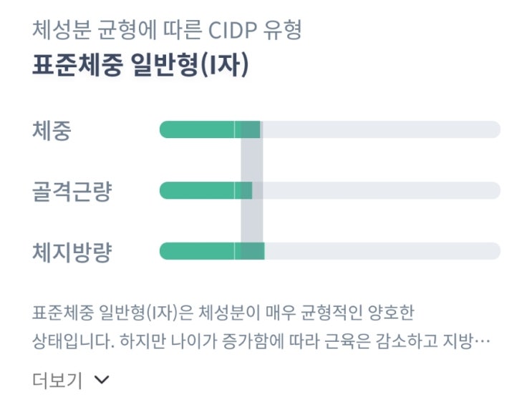This screenshot has height=402, width=532.
Task: Tap the 표준체중 일반형(I자) heading
Action: tap(140, 65)
